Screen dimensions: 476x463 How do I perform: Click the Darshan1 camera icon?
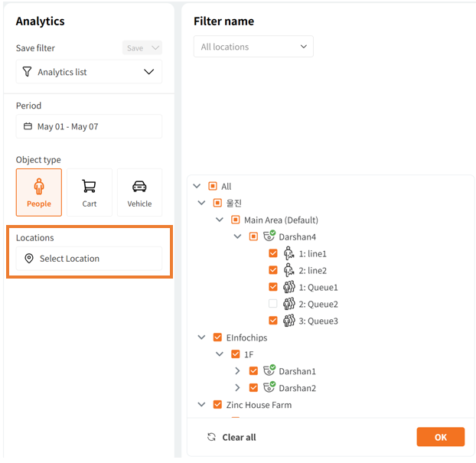click(x=269, y=370)
